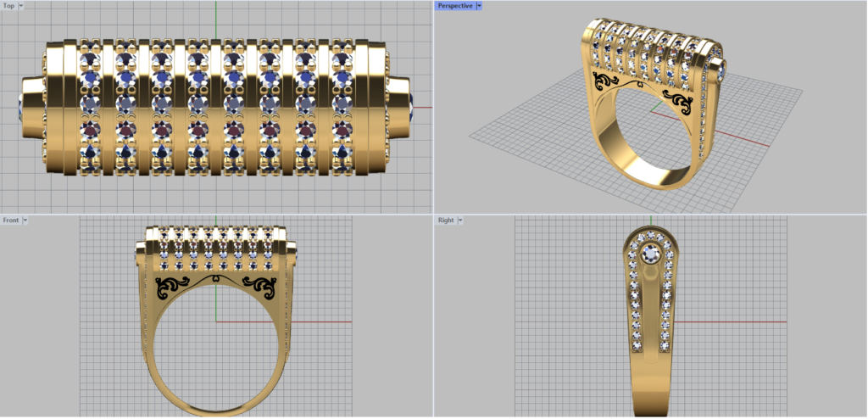Select the left scroll engraving in Front view
This screenshot has width=868, height=419.
pos(176,286)
